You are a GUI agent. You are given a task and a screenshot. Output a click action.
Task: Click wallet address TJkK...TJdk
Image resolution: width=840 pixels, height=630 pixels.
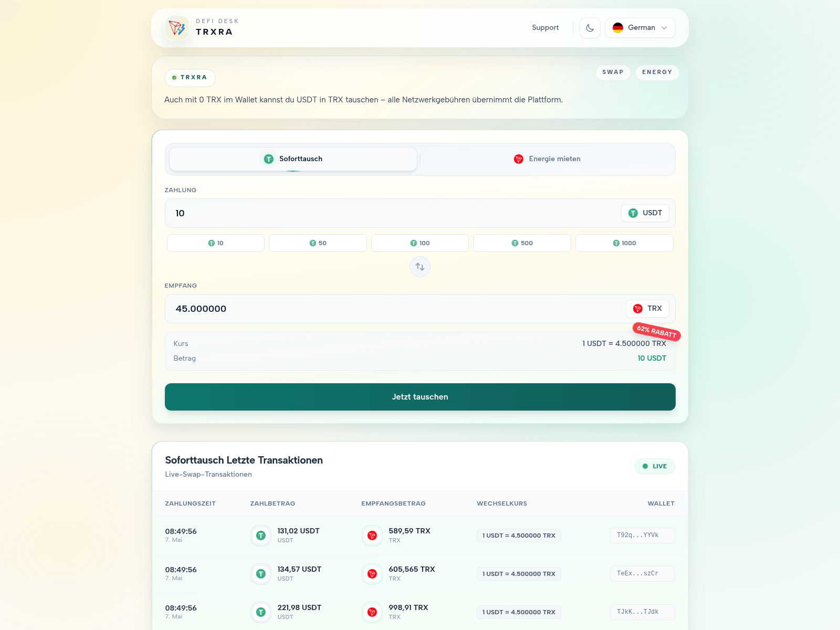(x=642, y=612)
